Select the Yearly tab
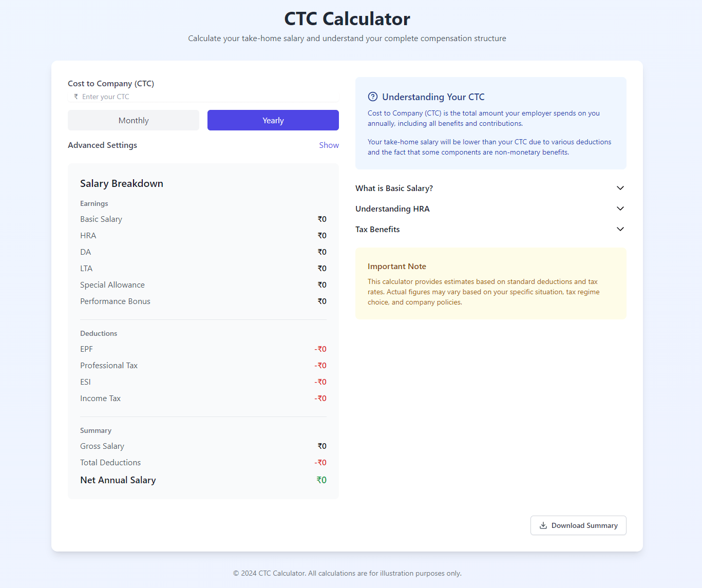 pyautogui.click(x=273, y=120)
